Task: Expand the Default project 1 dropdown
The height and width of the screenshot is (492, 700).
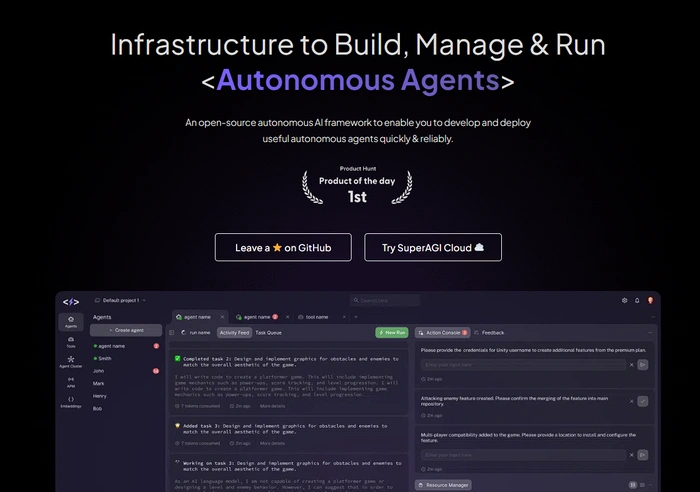Action: click(121, 300)
